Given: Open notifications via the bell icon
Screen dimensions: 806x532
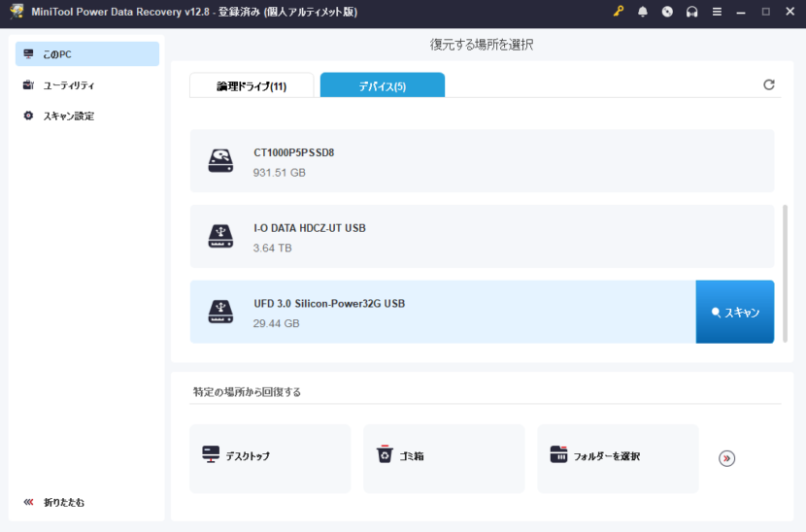Looking at the screenshot, I should point(643,12).
